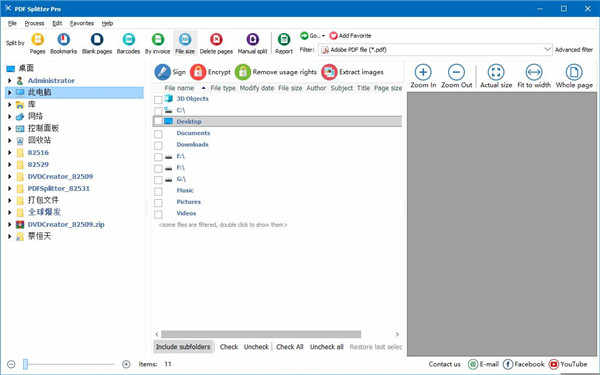
Task: Expand the 82529 folder node
Action: 10,165
